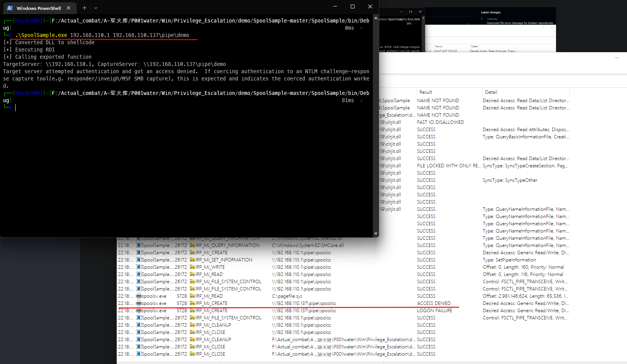Sort by Result column header in Process Monitor

(450, 92)
